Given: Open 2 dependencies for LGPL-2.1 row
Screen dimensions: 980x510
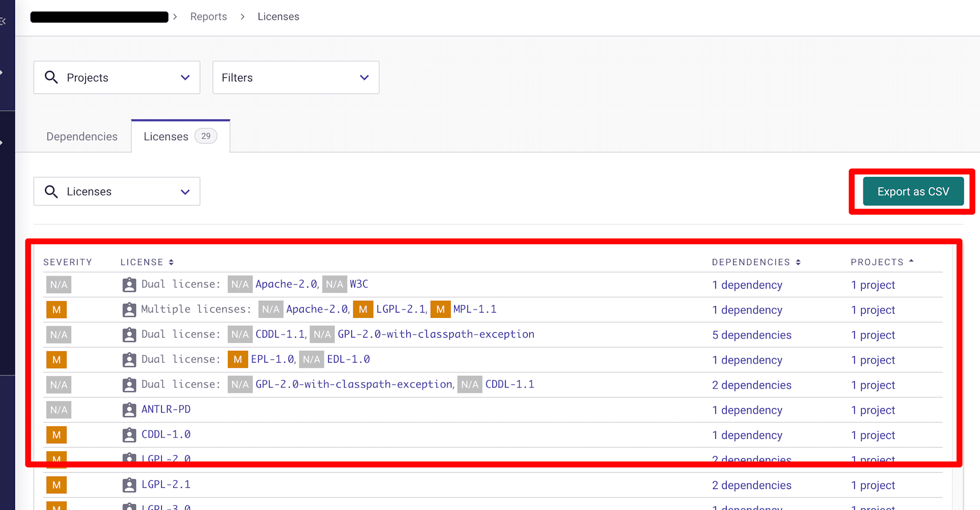Looking at the screenshot, I should 752,485.
